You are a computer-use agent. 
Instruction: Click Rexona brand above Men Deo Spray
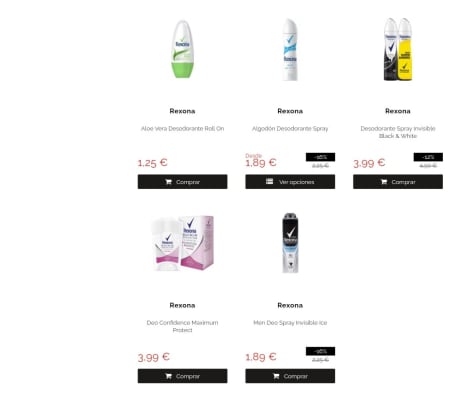tap(290, 305)
